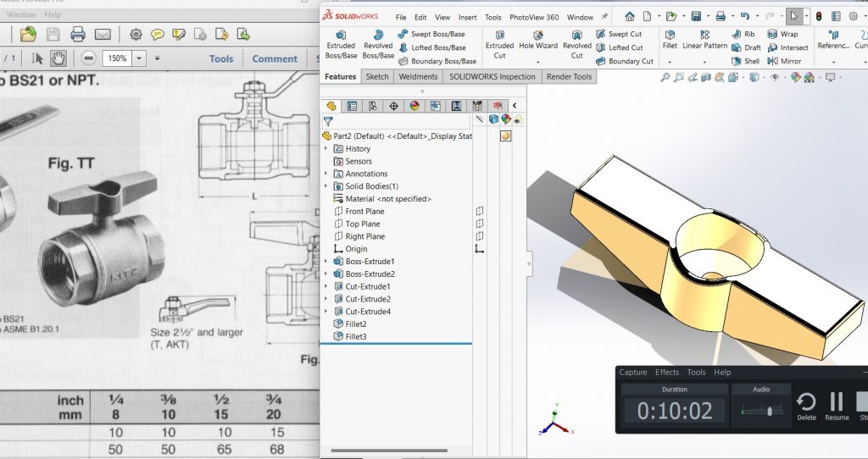
Task: Delete the current recording
Action: point(806,406)
